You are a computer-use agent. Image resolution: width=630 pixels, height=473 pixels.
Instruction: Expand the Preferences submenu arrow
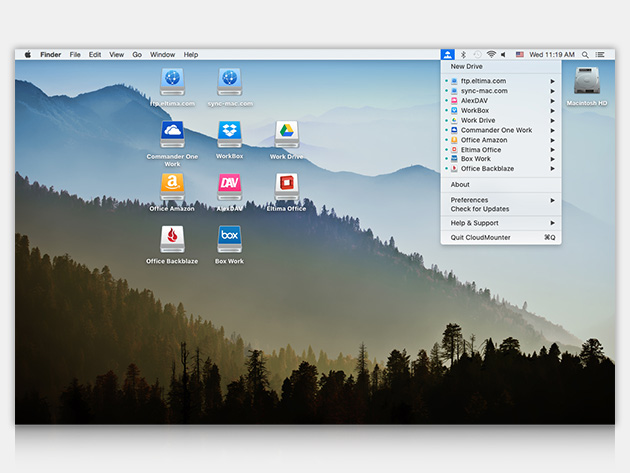tap(552, 200)
